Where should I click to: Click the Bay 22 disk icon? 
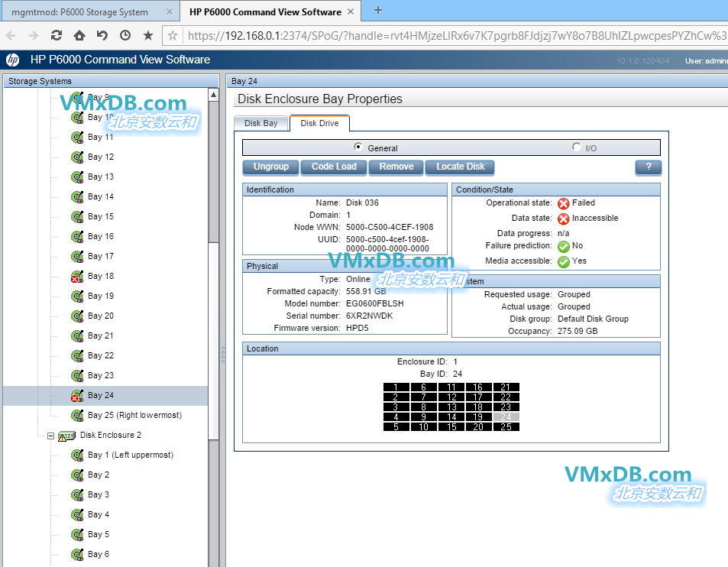point(77,355)
